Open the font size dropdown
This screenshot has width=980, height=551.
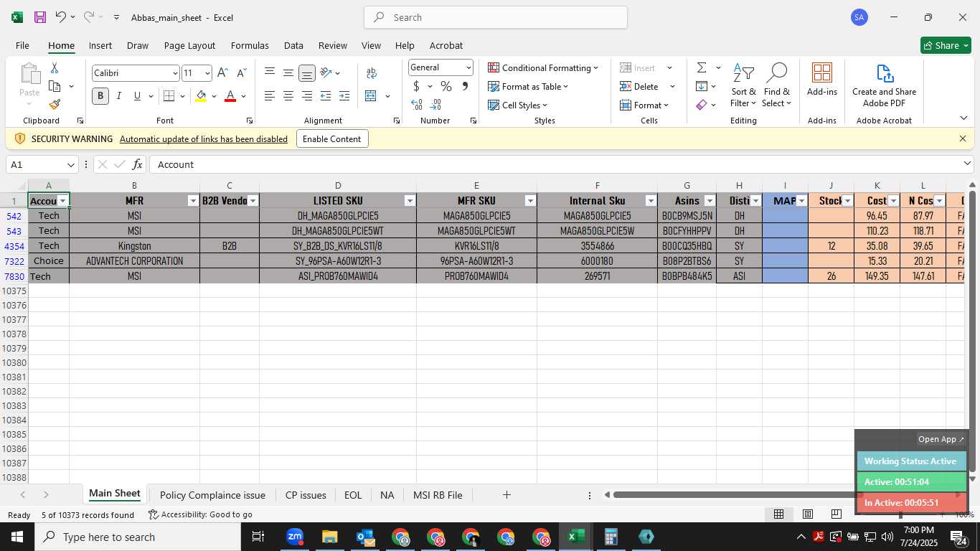(x=207, y=73)
